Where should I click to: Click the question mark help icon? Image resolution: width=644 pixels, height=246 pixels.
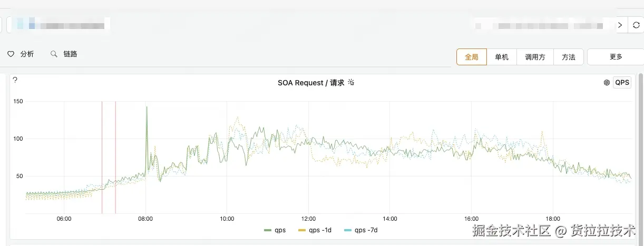tap(15, 80)
